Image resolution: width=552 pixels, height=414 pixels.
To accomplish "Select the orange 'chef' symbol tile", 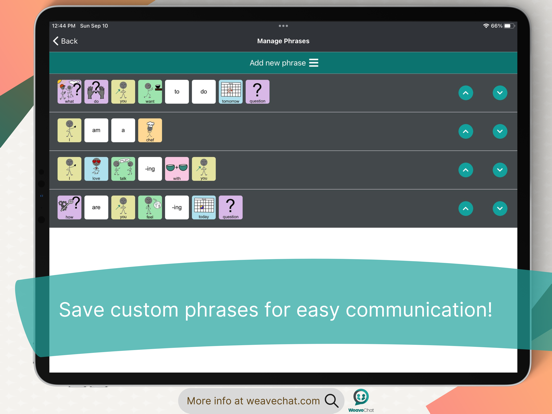I will pyautogui.click(x=150, y=130).
